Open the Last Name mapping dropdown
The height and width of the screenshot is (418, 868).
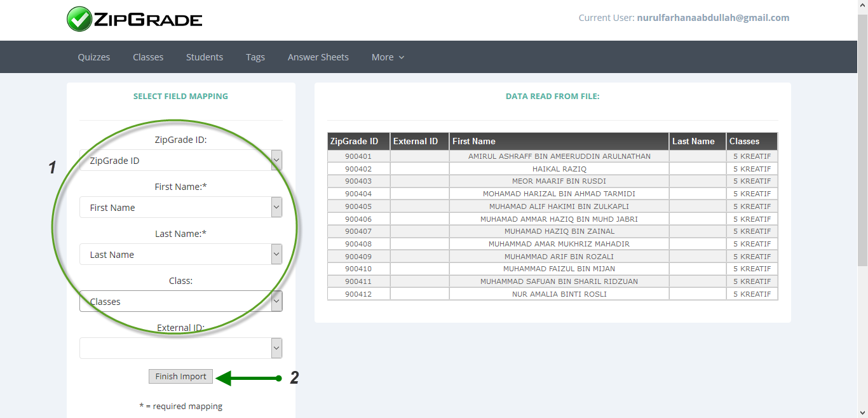[x=181, y=255]
